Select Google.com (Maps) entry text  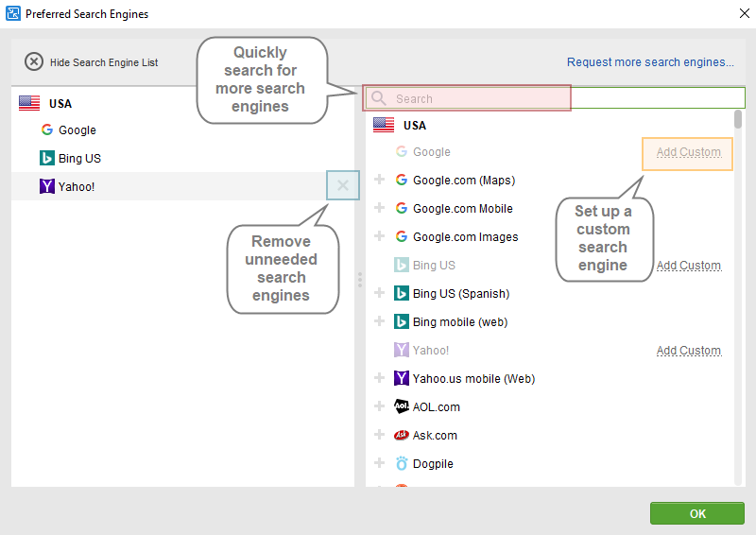point(464,181)
